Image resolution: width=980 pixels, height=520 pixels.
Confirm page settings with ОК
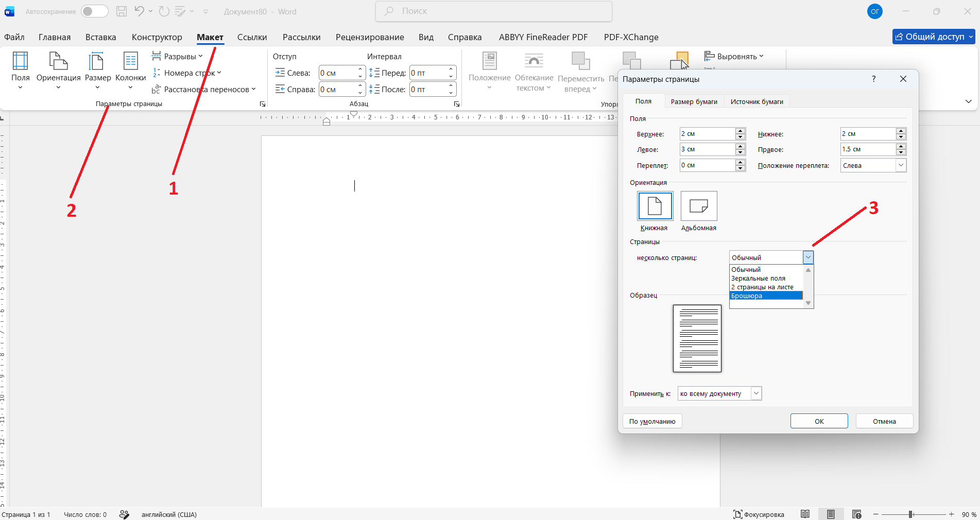[819, 421]
